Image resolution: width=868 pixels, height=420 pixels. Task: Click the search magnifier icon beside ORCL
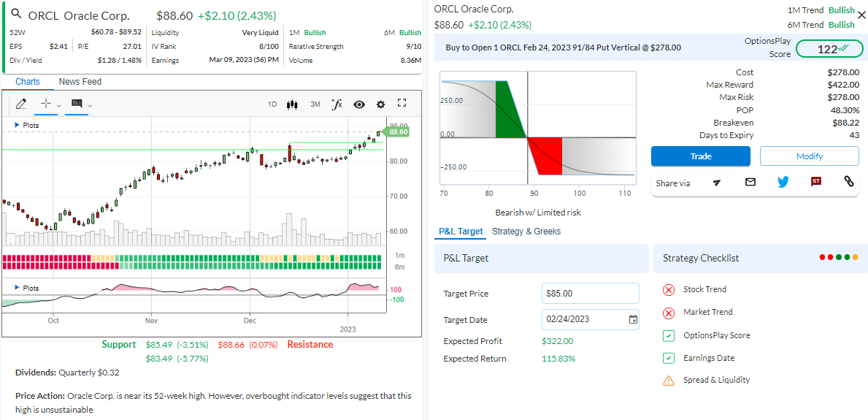(17, 15)
